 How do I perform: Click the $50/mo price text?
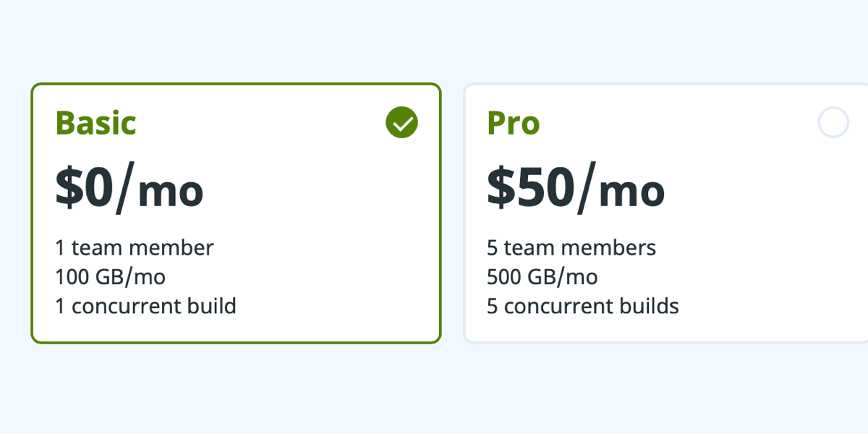[576, 189]
